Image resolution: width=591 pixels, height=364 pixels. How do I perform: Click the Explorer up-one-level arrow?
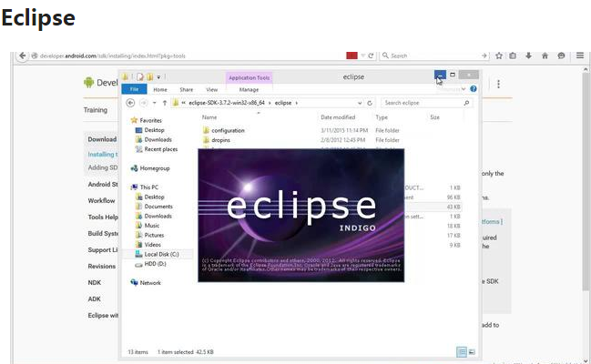pos(164,104)
